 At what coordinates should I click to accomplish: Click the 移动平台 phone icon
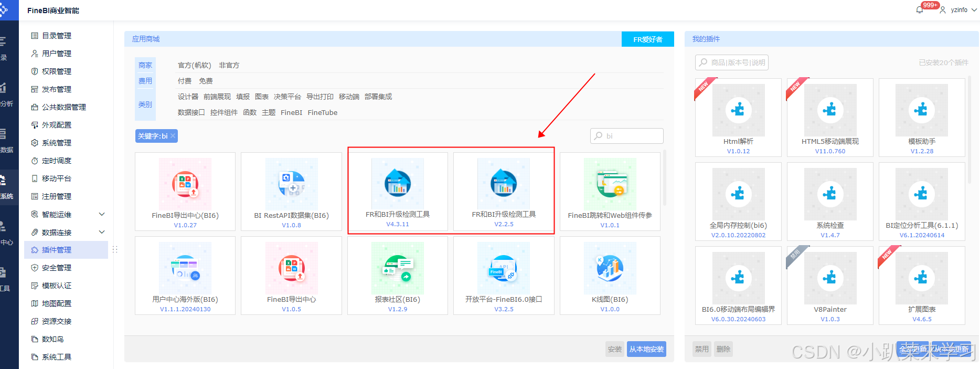coord(35,178)
